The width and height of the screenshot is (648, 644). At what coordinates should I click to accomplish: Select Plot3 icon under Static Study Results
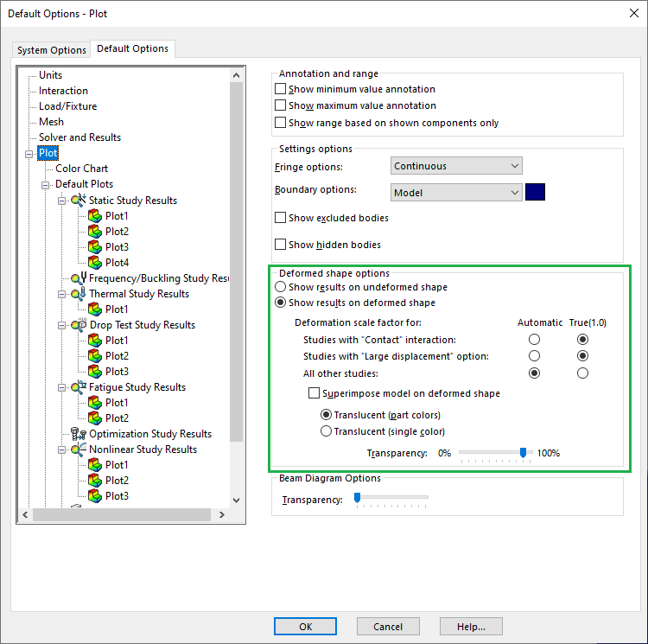[95, 247]
